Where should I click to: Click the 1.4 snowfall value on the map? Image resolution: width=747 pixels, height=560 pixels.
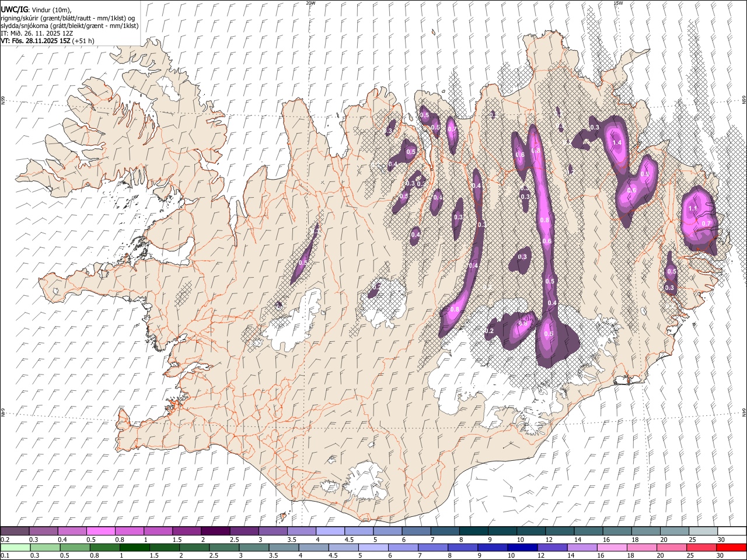coord(617,143)
